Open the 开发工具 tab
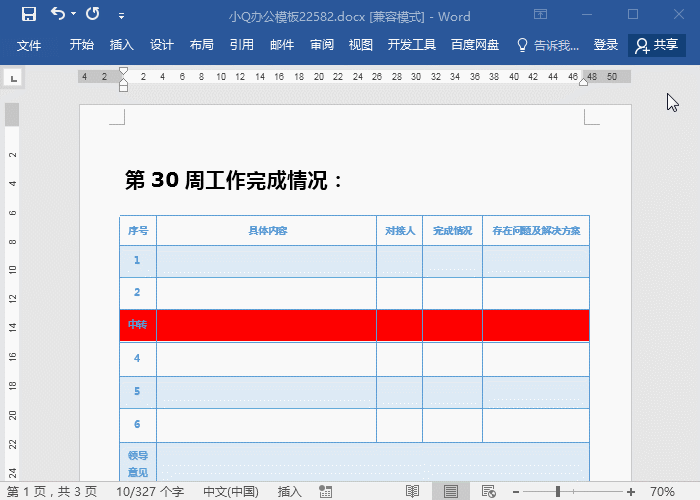Viewport: 700px width, 500px height. pos(412,45)
